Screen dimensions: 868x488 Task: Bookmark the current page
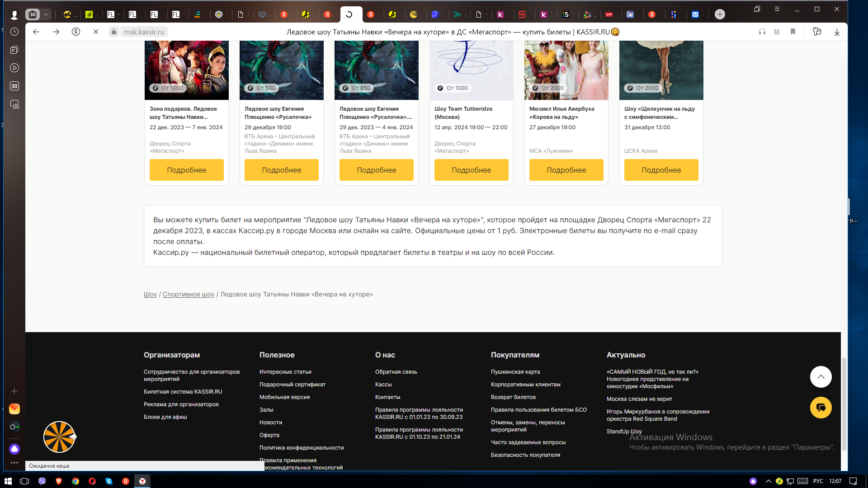pyautogui.click(x=793, y=32)
